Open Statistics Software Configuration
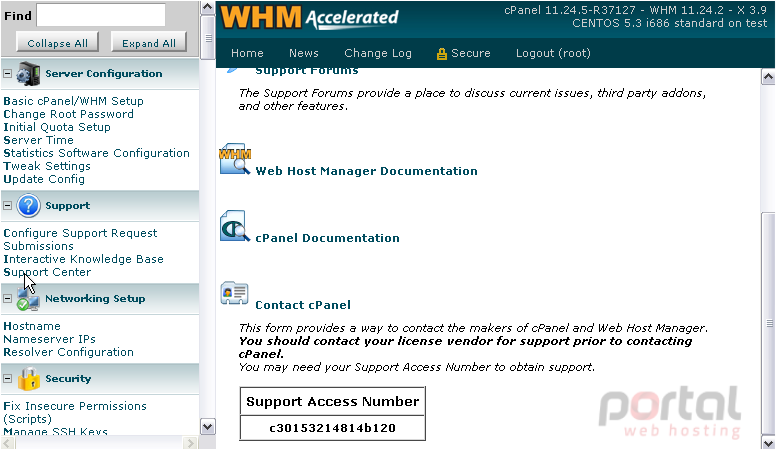The image size is (776, 450). pyautogui.click(x=97, y=153)
